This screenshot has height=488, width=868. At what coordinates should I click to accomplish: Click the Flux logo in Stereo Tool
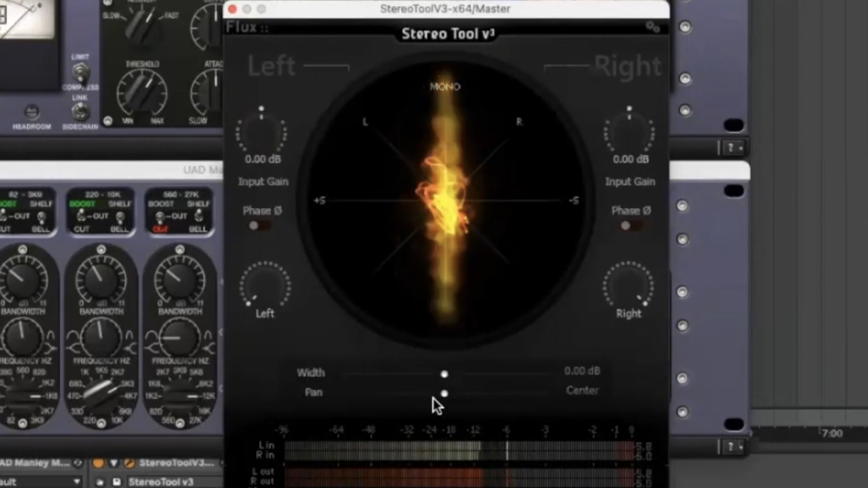247,28
